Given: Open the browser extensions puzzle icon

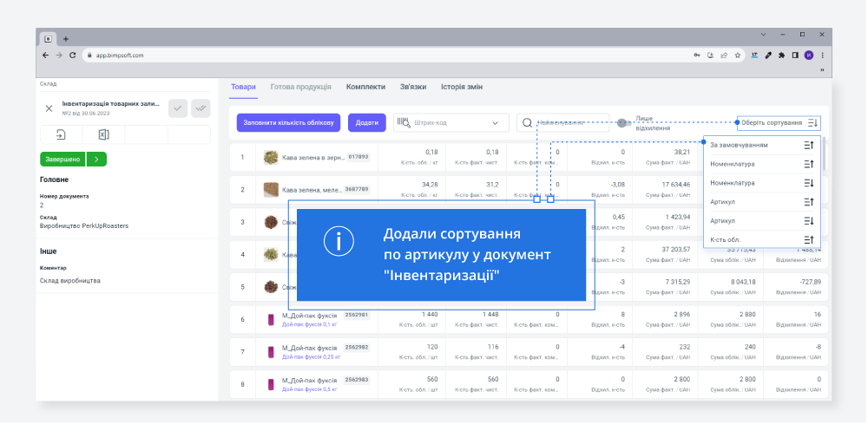Looking at the screenshot, I should [781, 55].
